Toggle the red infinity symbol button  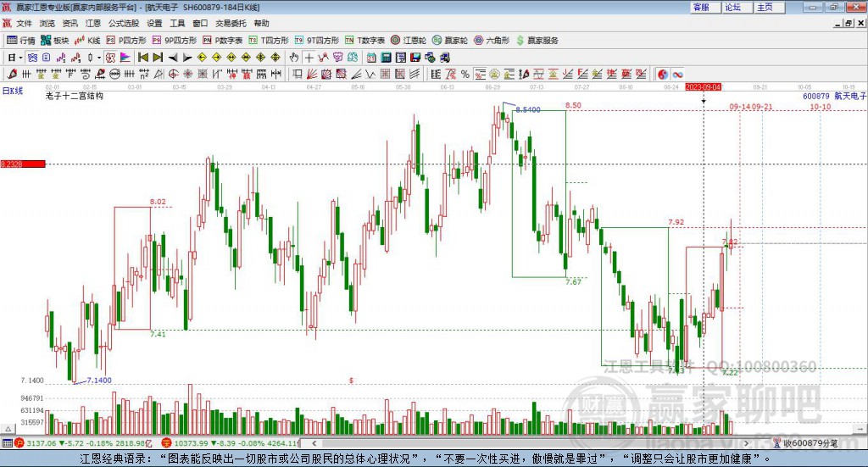pos(677,75)
